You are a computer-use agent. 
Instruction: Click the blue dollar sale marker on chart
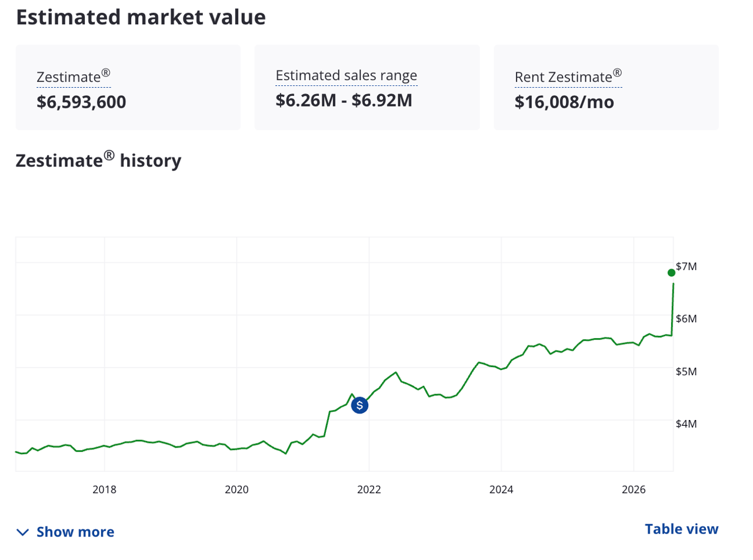coord(359,405)
